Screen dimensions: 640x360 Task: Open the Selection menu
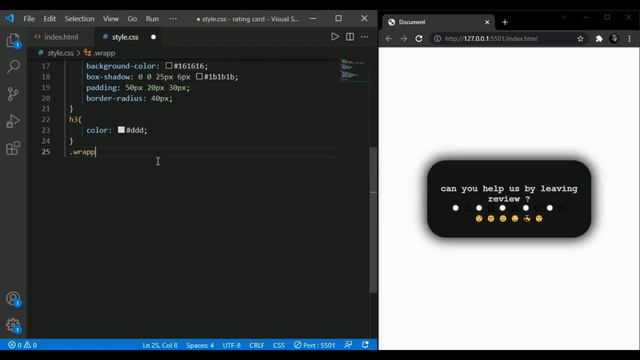(x=79, y=19)
